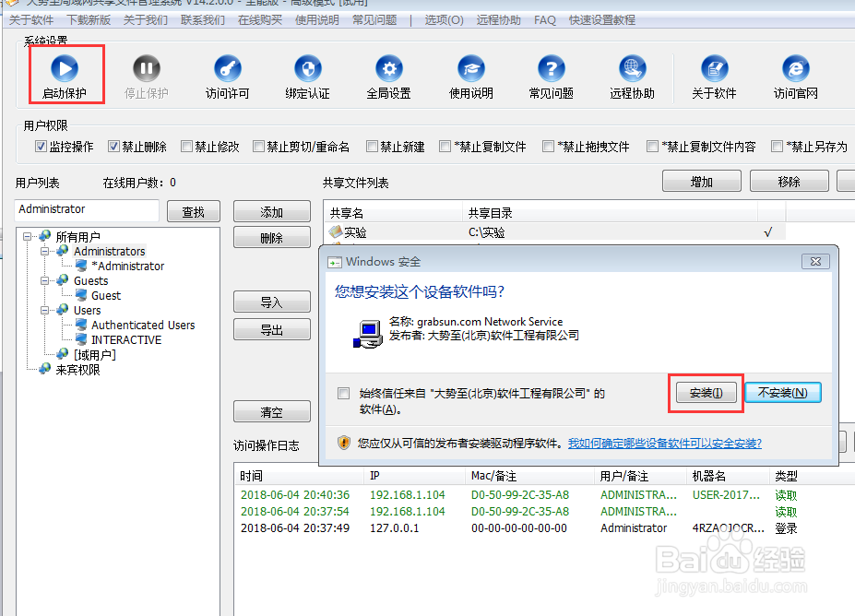Click the Guest user computer icon
855x616 pixels.
(x=81, y=295)
